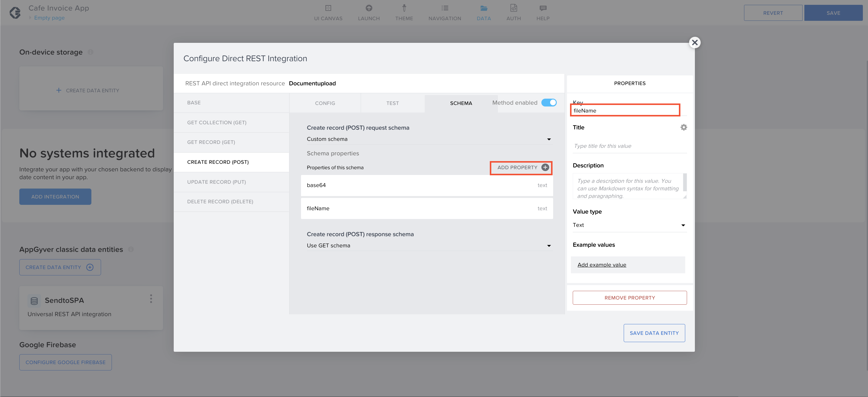The image size is (868, 397).
Task: Select GET COLLECTION (GET) method
Action: click(232, 123)
